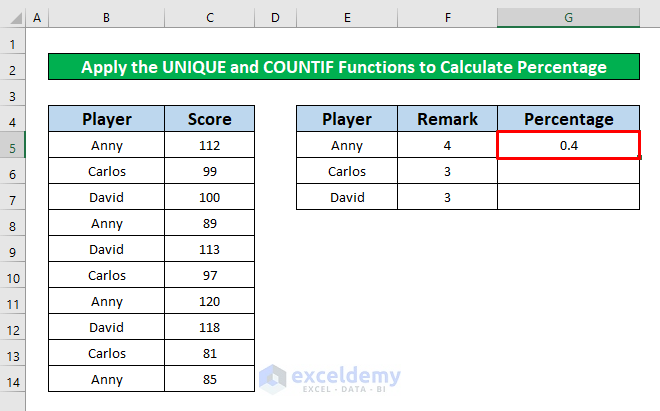Viewport: 660px width, 411px height.
Task: Select row 14 header
Action: point(13,379)
